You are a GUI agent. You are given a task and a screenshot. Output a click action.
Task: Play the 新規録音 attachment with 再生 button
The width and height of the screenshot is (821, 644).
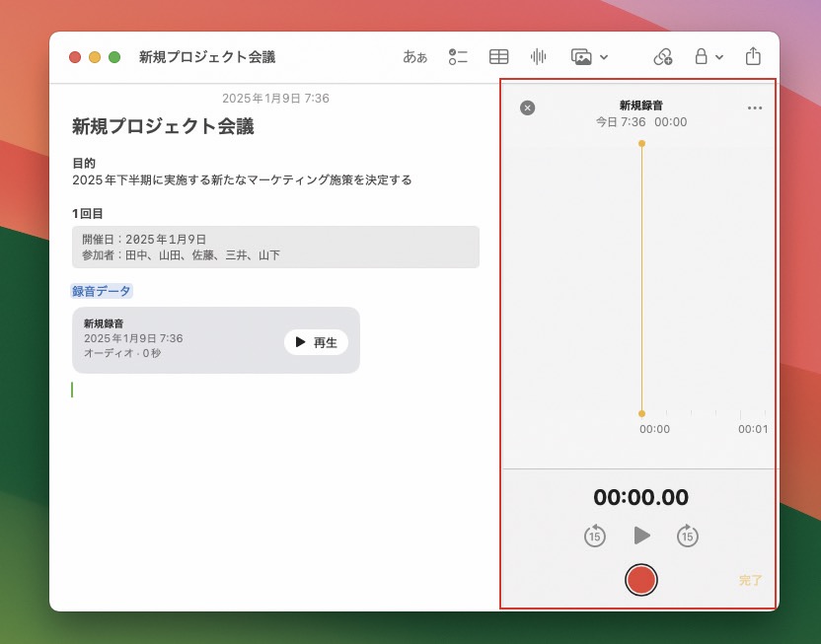point(316,342)
